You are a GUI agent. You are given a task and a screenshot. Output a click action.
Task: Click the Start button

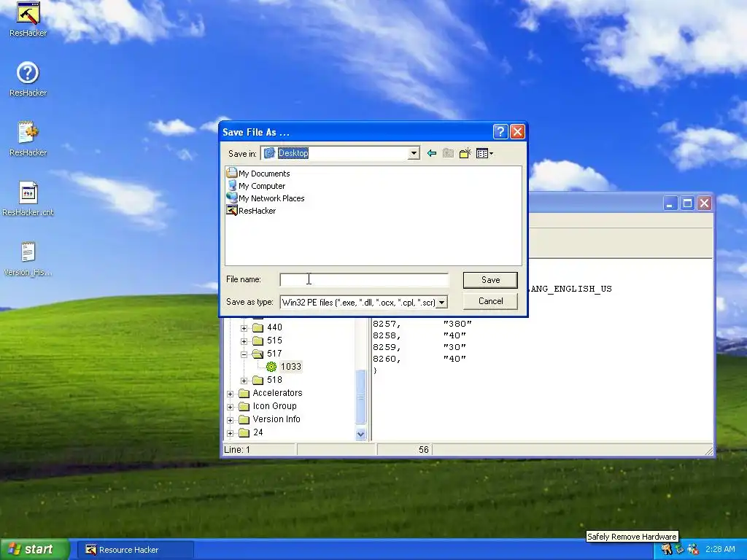coord(34,549)
